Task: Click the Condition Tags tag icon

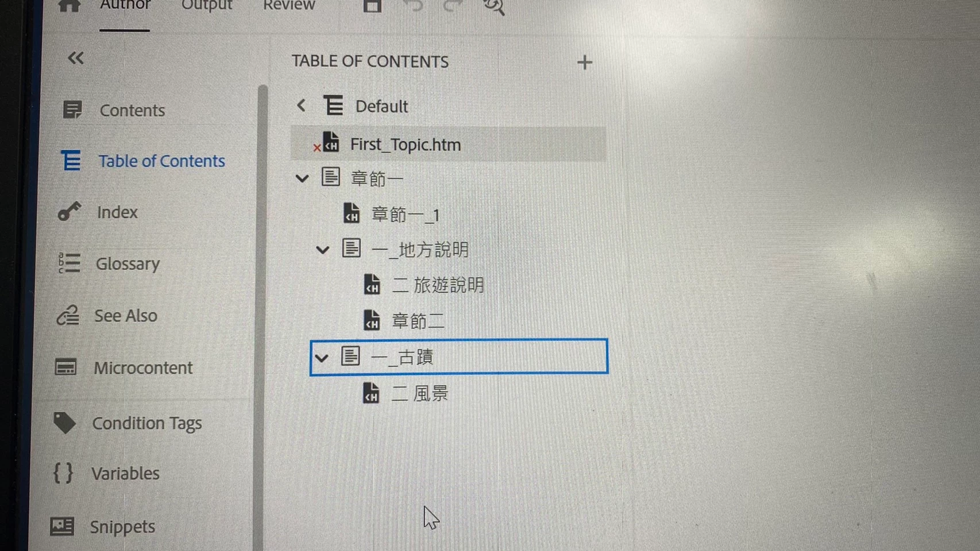Action: 64,423
